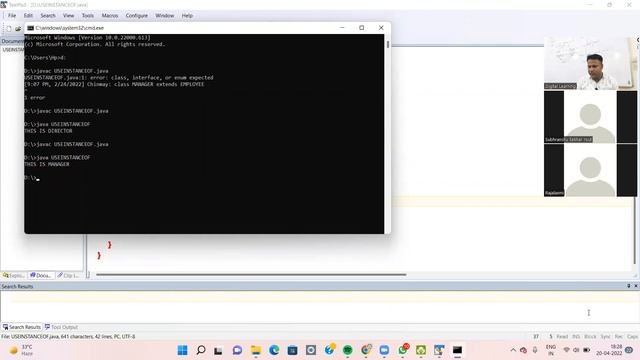Open the File menu in TextPad
640x360 pixels.
tap(12, 16)
